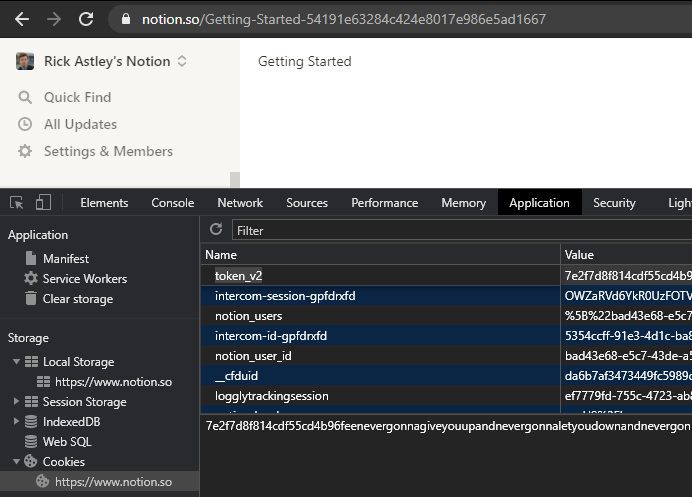
Task: Click the Service Workers gear icon
Action: click(x=31, y=278)
